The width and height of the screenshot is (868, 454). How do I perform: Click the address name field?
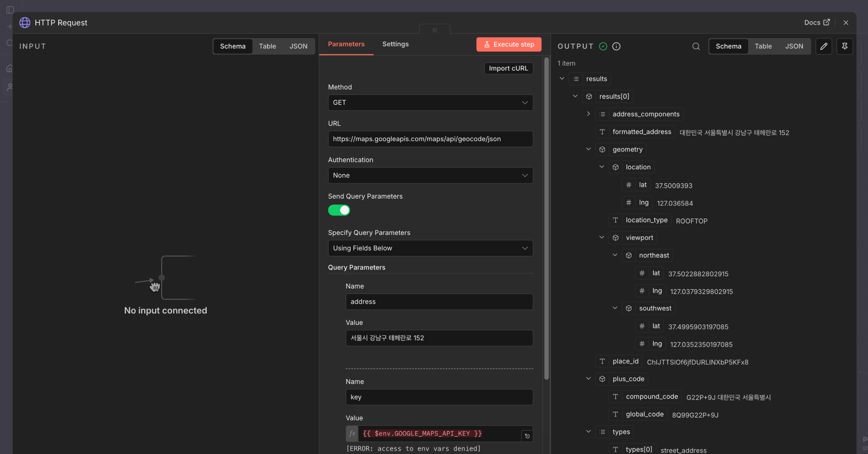(x=439, y=302)
